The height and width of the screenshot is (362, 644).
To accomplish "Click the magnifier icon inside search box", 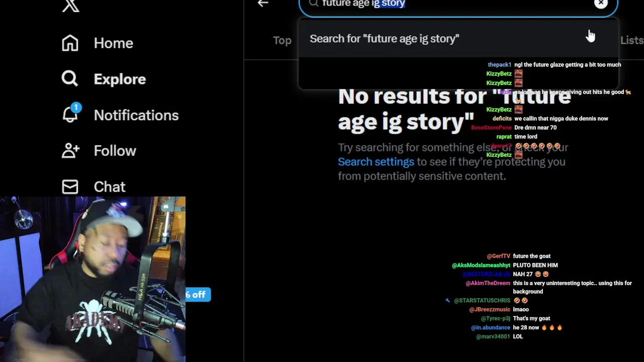I will (313, 3).
